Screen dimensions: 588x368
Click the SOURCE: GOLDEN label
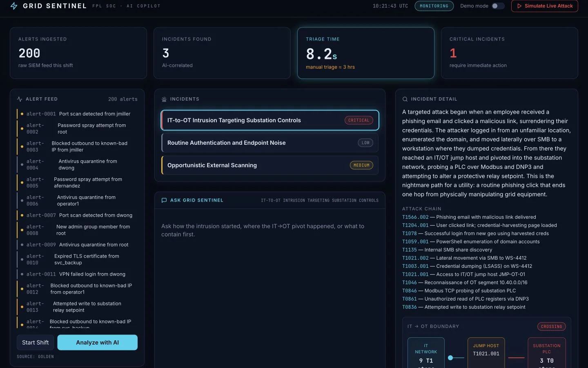[x=35, y=357]
